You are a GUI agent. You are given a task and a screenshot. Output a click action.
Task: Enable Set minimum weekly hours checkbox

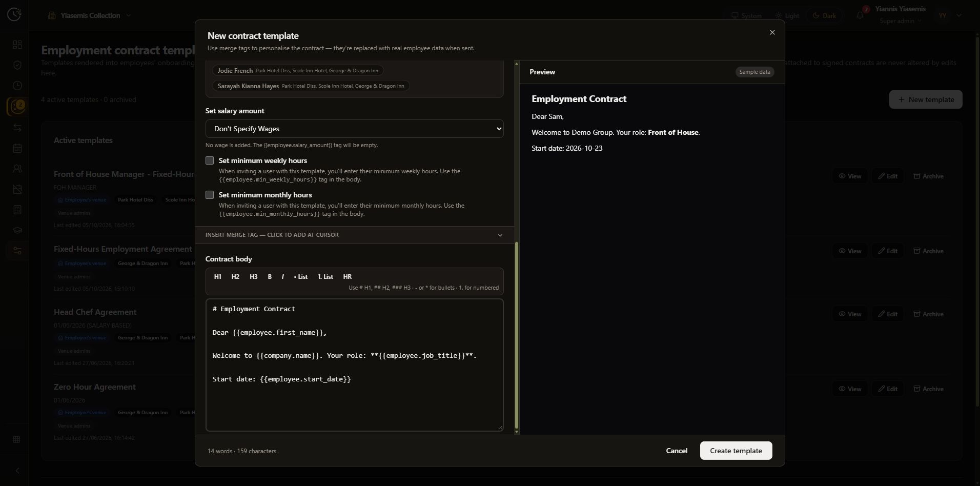coord(210,160)
